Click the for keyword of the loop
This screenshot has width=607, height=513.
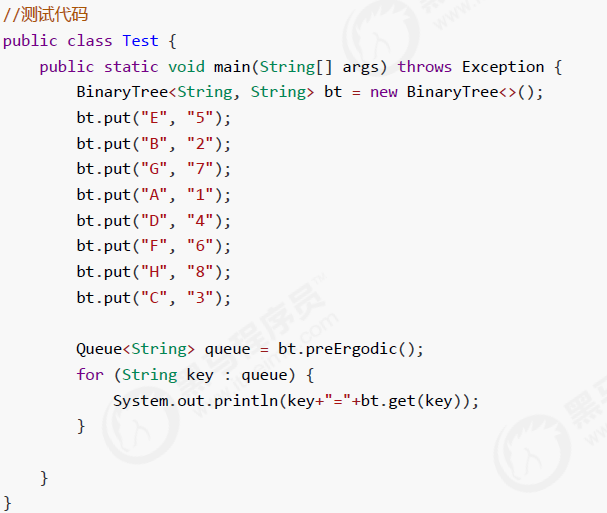(90, 374)
